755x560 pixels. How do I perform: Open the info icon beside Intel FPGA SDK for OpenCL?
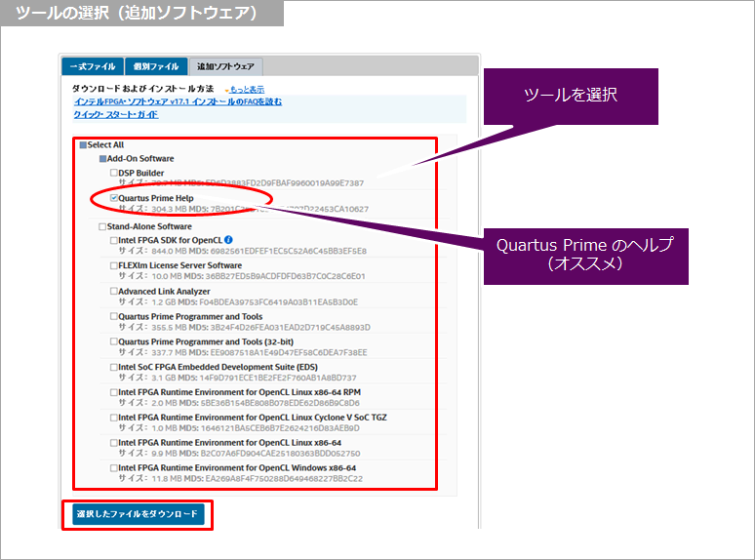pos(228,240)
